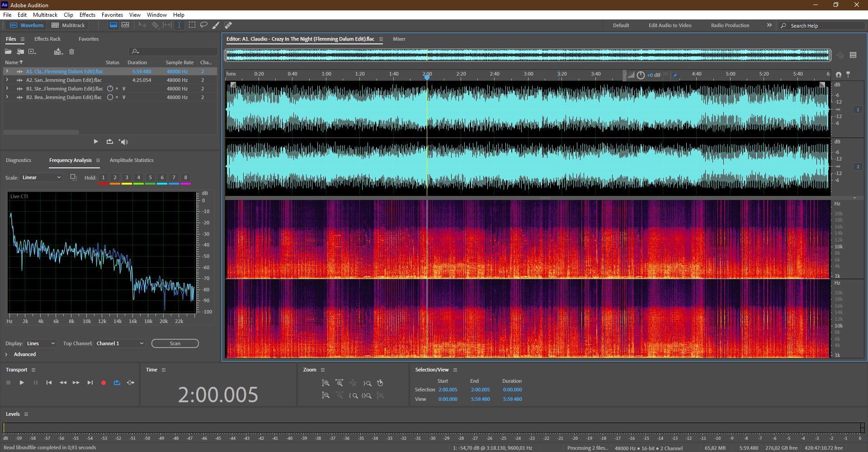Click Move Playhead to Previous button
This screenshot has height=452, width=868.
click(49, 383)
